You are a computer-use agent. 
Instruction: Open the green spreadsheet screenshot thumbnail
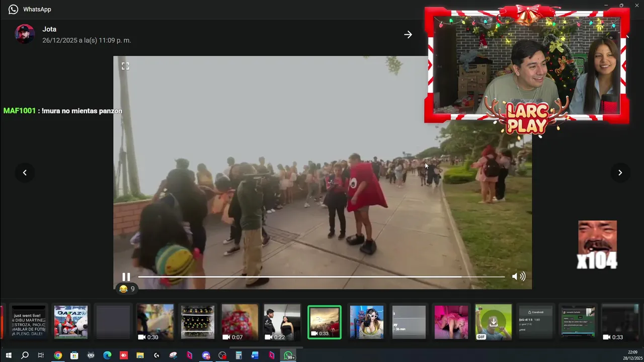(578, 322)
